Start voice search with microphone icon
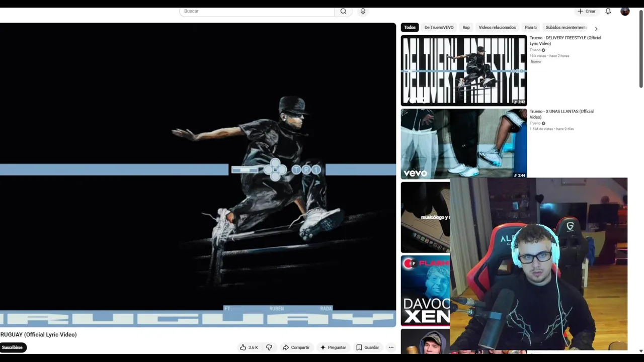644x362 pixels. (x=363, y=11)
